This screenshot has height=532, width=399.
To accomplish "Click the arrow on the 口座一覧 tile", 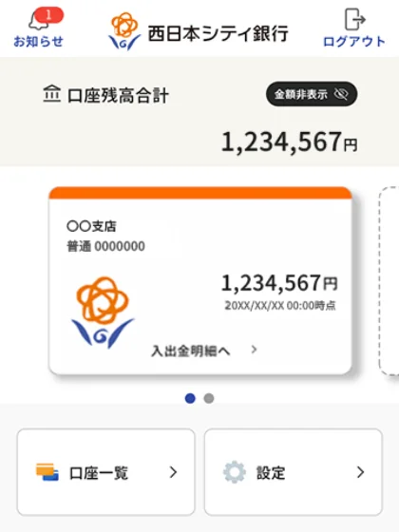I will pyautogui.click(x=173, y=472).
